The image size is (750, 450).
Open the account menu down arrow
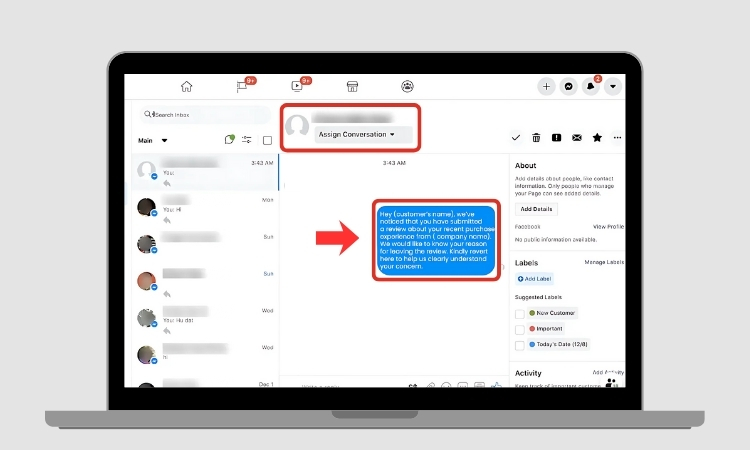613,87
